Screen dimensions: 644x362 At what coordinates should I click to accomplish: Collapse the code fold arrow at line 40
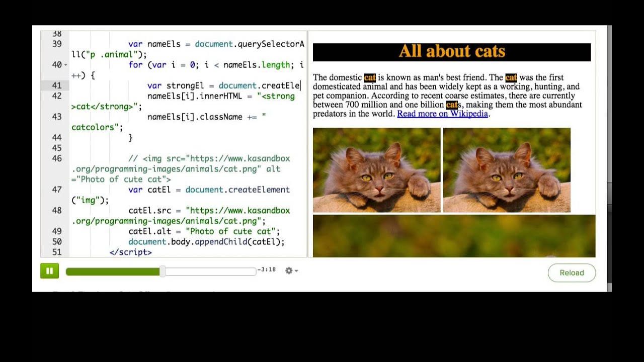tap(66, 65)
